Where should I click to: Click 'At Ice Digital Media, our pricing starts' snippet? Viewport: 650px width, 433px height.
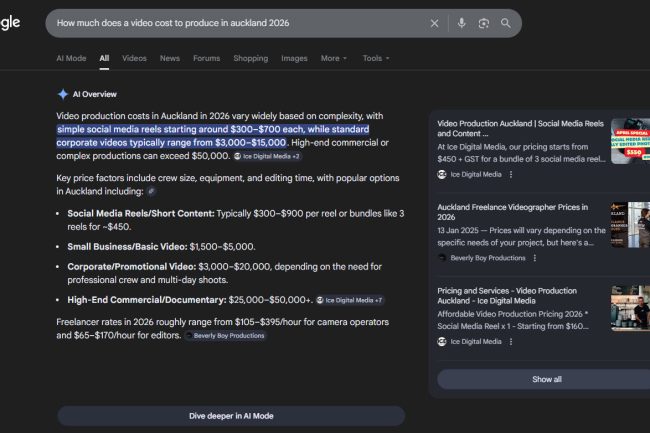click(x=521, y=153)
